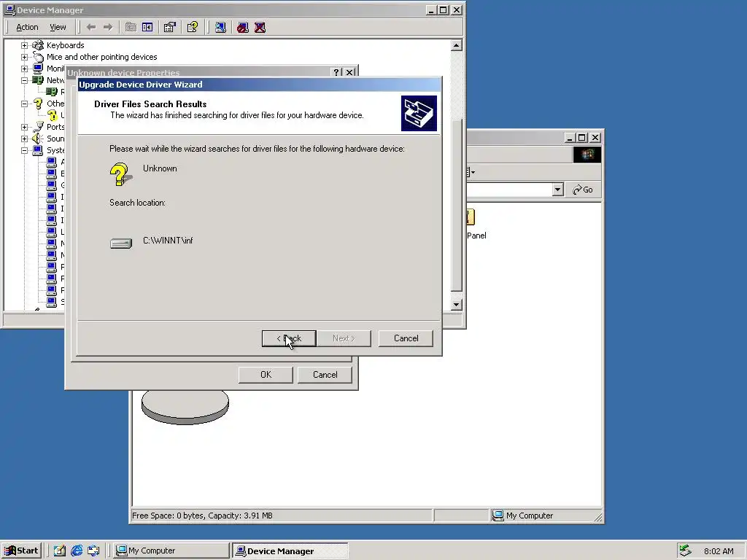This screenshot has height=560, width=747.
Task: Open Internet Explorer from quick launch
Action: click(77, 551)
